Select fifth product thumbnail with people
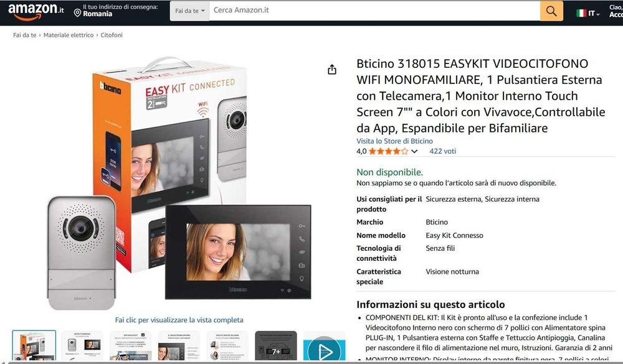The image size is (623, 364). pos(227,345)
